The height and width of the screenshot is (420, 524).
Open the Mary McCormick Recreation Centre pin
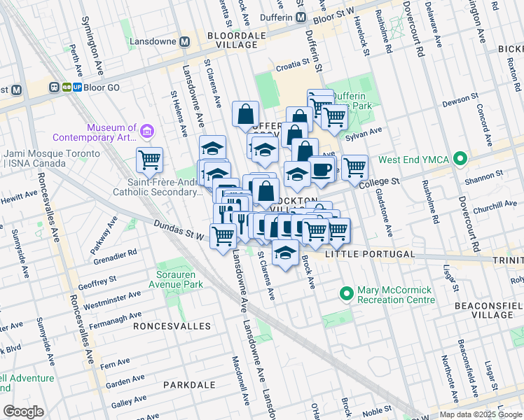click(347, 294)
